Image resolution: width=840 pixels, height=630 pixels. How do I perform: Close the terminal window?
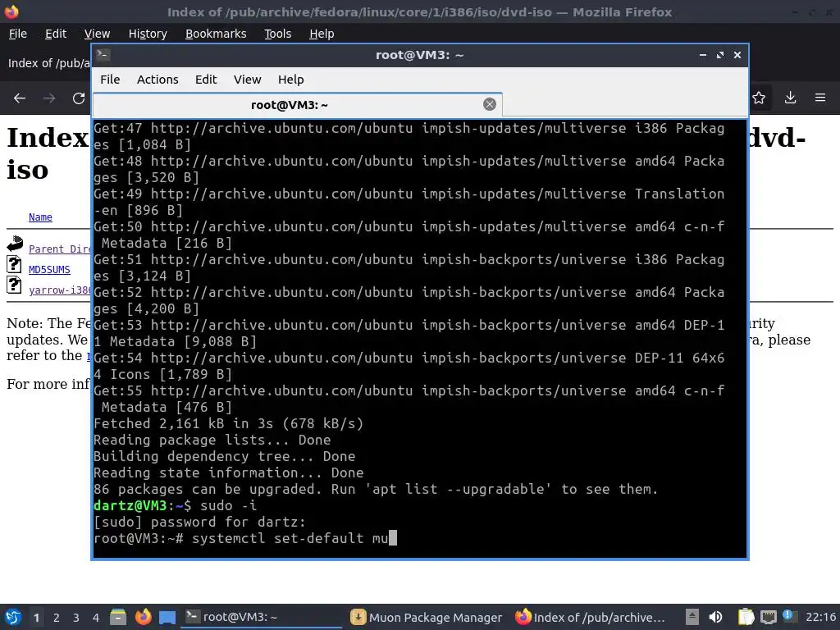(737, 55)
